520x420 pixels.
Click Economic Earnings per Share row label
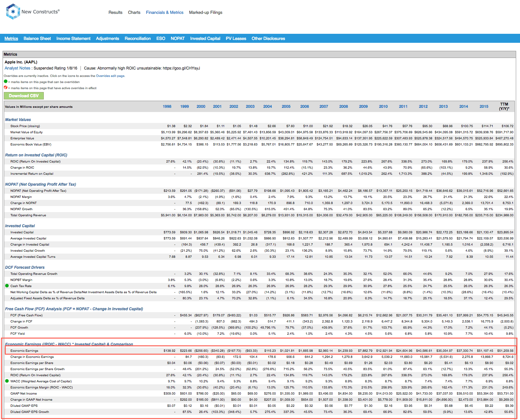(x=32, y=363)
